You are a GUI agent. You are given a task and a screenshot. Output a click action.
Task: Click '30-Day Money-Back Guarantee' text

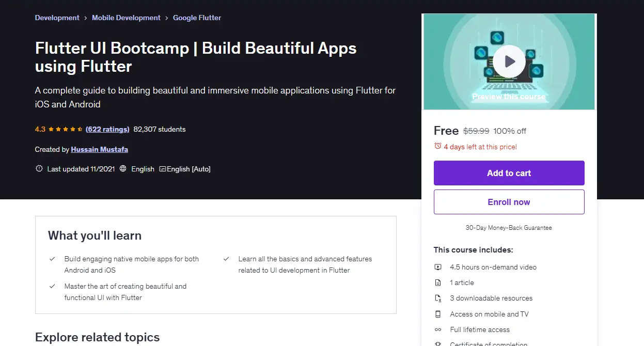pos(509,228)
